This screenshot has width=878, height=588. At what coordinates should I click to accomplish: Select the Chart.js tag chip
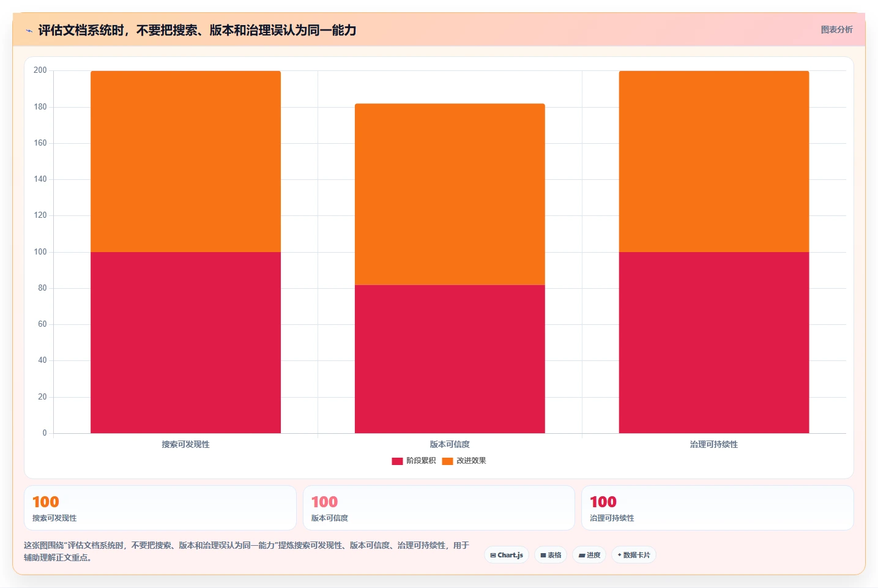[507, 555]
